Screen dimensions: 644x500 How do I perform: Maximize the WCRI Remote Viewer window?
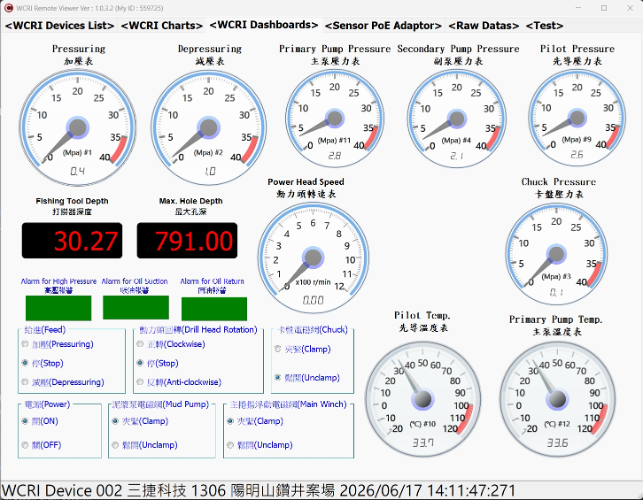[604, 8]
